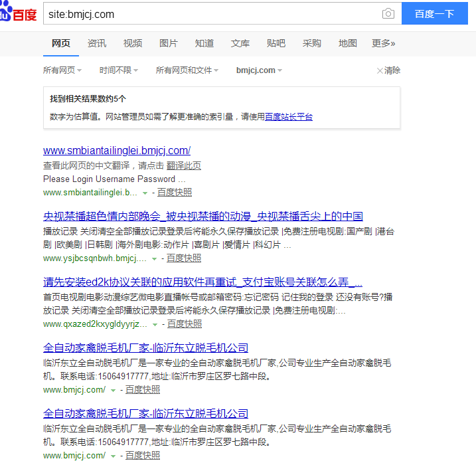Open 百度快照 for last www.bmjcj.com/ result
The image size is (476, 475).
[x=143, y=456]
